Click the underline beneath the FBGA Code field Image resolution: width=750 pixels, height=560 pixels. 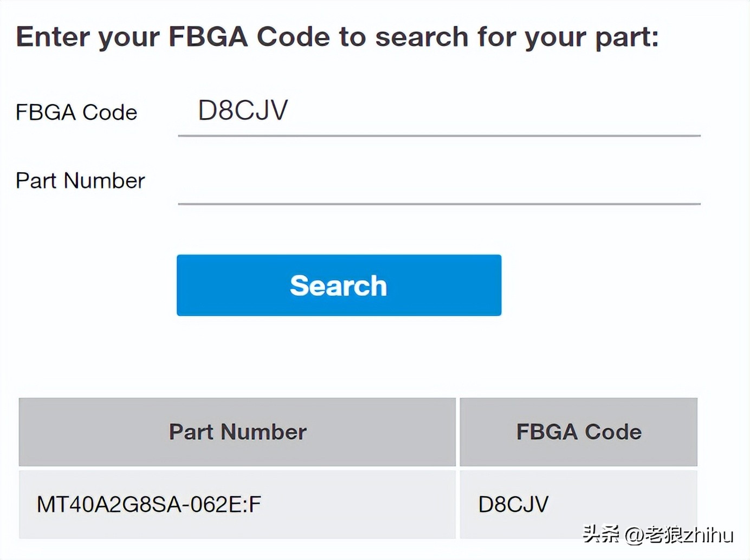coord(439,135)
